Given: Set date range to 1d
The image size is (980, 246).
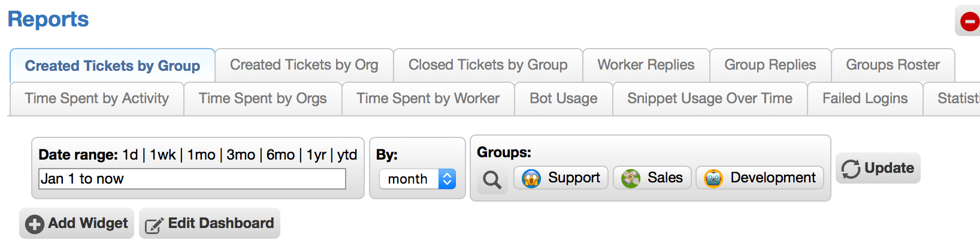Looking at the screenshot, I should coord(130,155).
